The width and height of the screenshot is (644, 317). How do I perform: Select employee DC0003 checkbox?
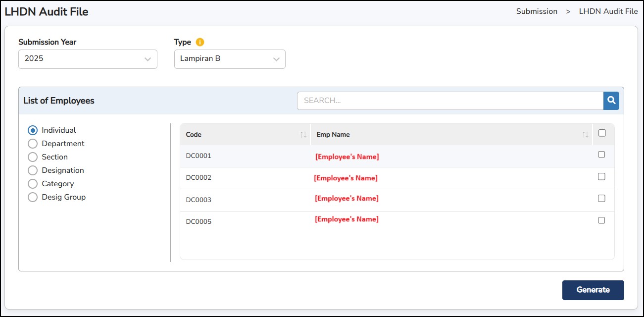tap(601, 198)
